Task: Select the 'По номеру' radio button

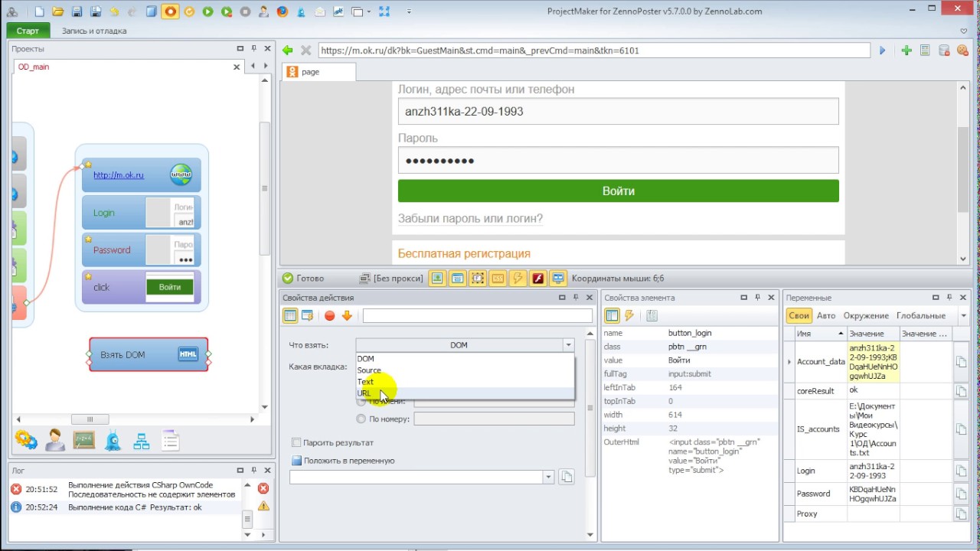Action: 361,419
